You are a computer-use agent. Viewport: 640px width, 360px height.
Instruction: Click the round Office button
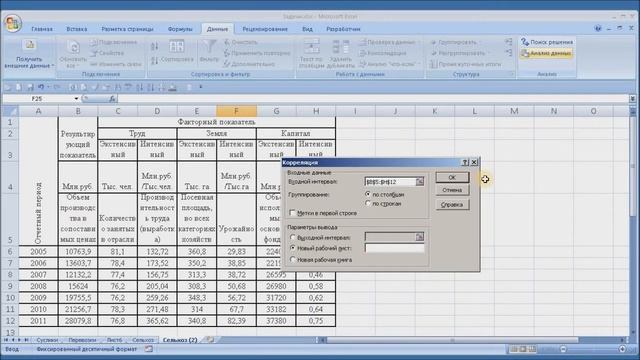click(13, 22)
